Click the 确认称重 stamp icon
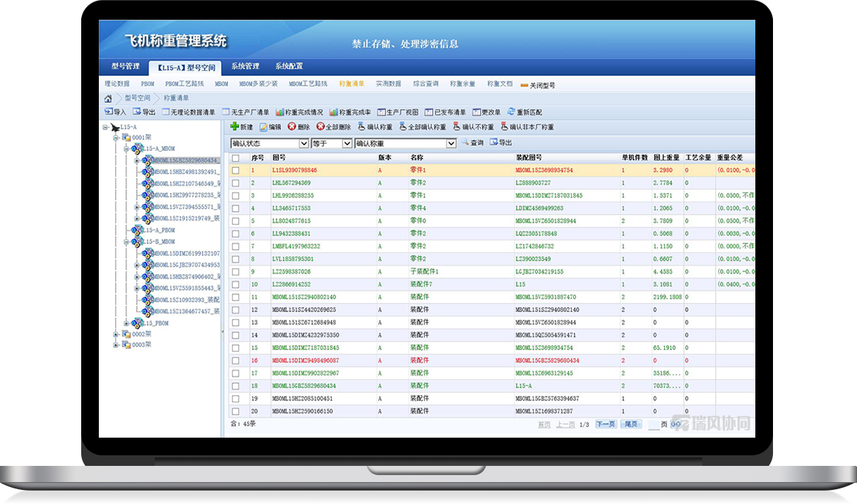The height and width of the screenshot is (504, 857). pos(361,127)
